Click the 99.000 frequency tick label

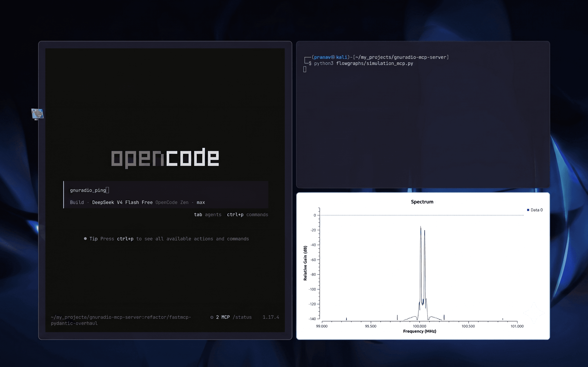click(322, 326)
